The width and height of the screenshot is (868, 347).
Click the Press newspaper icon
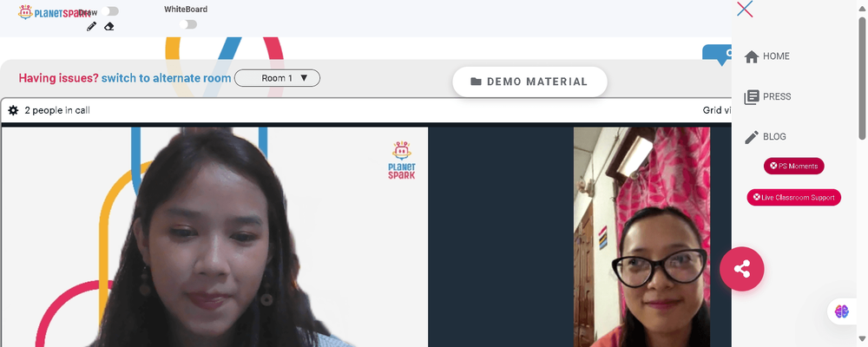coord(751,97)
